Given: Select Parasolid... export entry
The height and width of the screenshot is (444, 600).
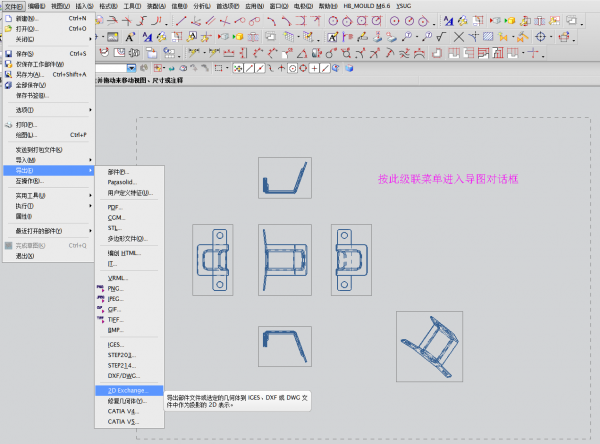Looking at the screenshot, I should [x=129, y=182].
